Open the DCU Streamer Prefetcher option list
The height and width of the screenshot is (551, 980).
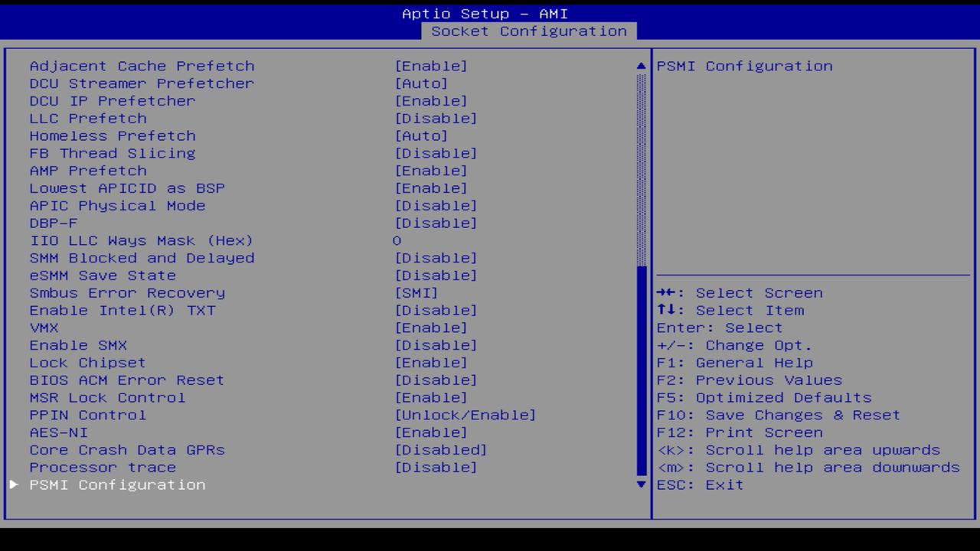pyautogui.click(x=421, y=83)
